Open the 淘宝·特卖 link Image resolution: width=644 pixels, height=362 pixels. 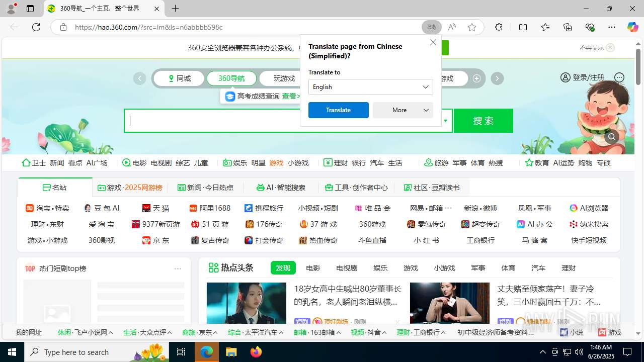pos(48,208)
